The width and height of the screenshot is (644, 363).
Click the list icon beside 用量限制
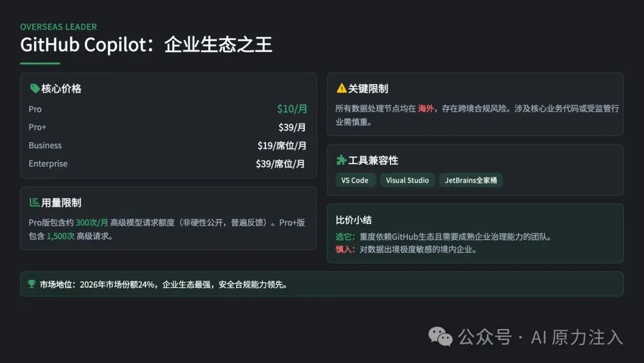point(35,202)
